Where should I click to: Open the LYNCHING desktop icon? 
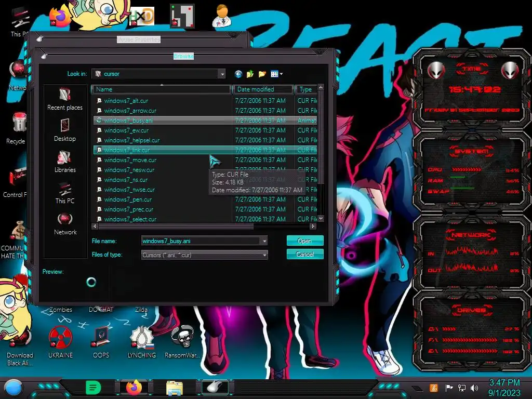pyautogui.click(x=142, y=342)
